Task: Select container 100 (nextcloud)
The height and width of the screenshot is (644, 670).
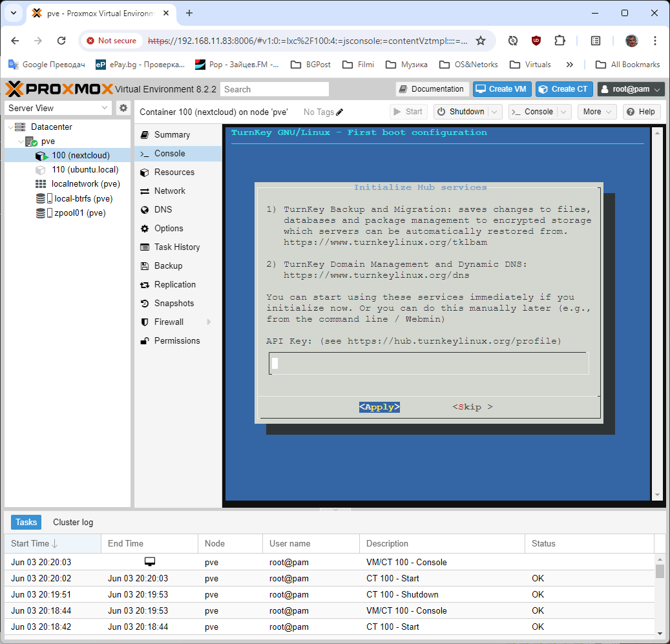Action: 67,156
